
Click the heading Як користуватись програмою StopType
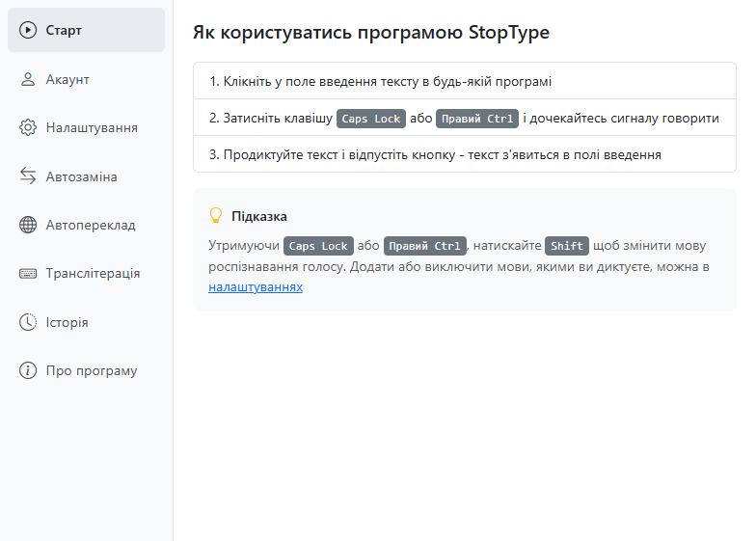click(x=371, y=33)
